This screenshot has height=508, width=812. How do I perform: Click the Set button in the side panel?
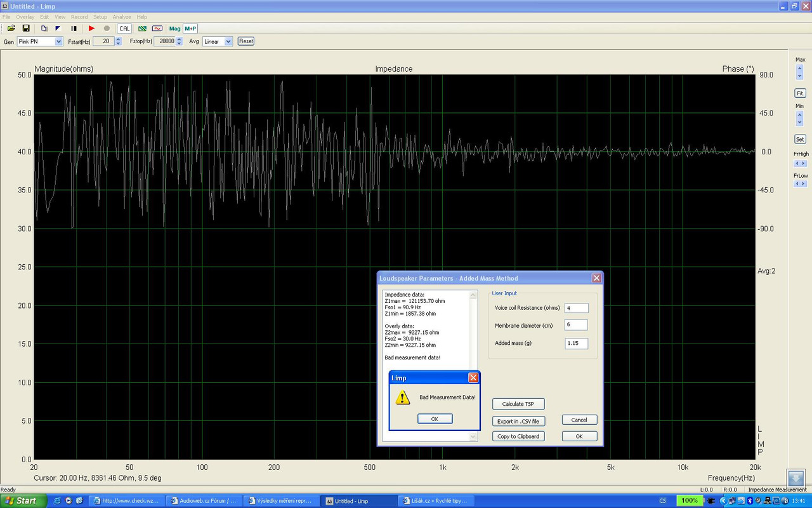pos(800,139)
